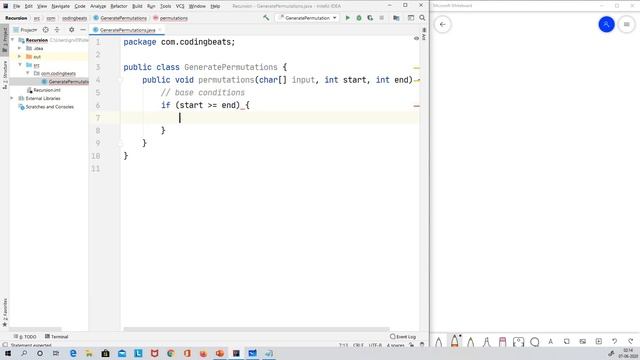Start debugging with the bug icon

tap(359, 18)
